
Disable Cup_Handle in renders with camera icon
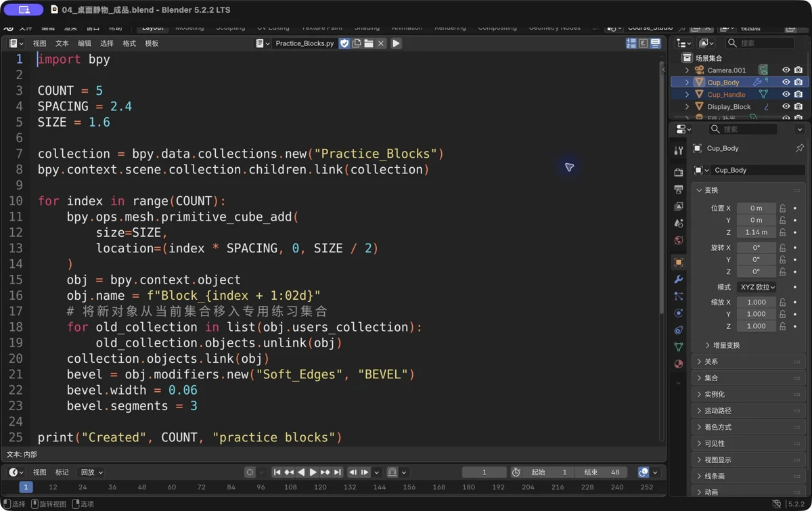[798, 95]
